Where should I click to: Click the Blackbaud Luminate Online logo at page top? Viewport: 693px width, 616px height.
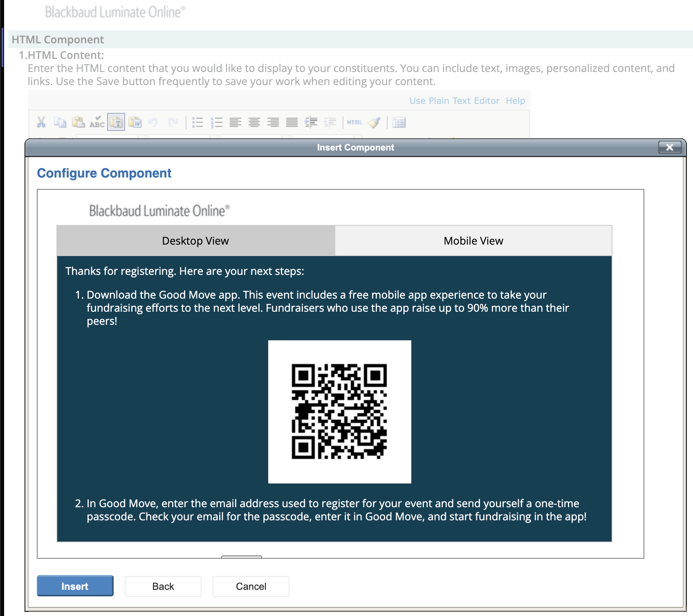[115, 12]
